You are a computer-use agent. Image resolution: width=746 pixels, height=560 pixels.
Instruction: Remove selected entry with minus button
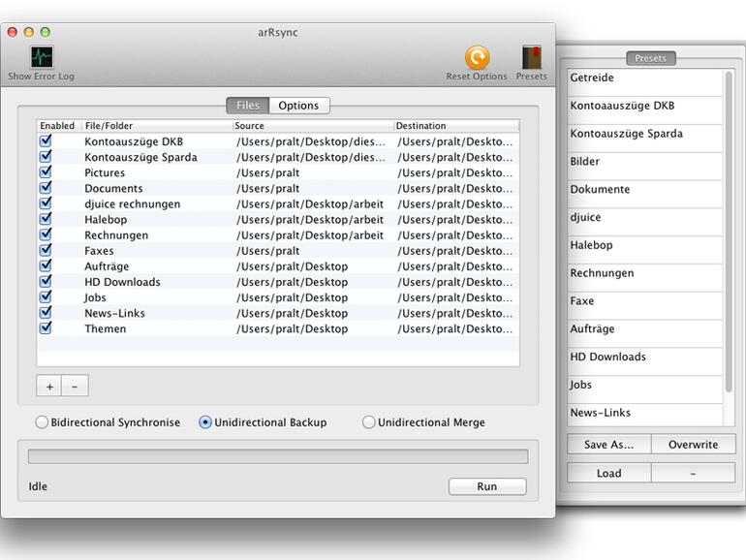click(x=75, y=387)
